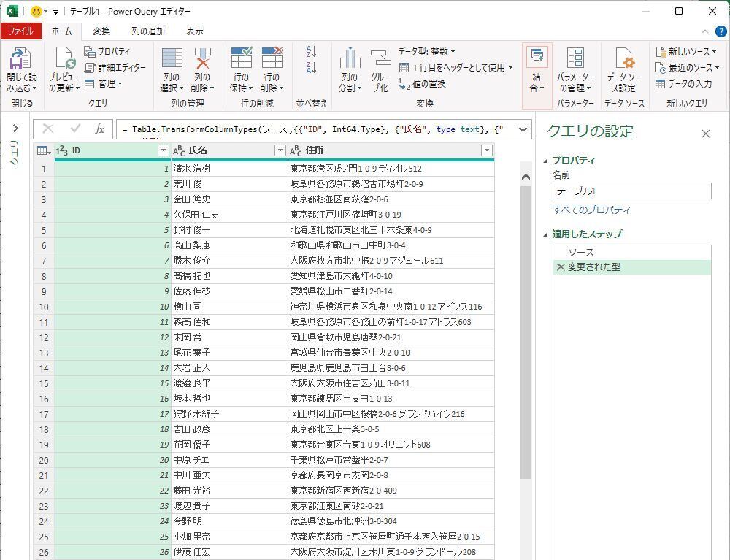Open the 氏名 column filter dropdown
Image resolution: width=730 pixels, height=560 pixels.
(x=280, y=150)
